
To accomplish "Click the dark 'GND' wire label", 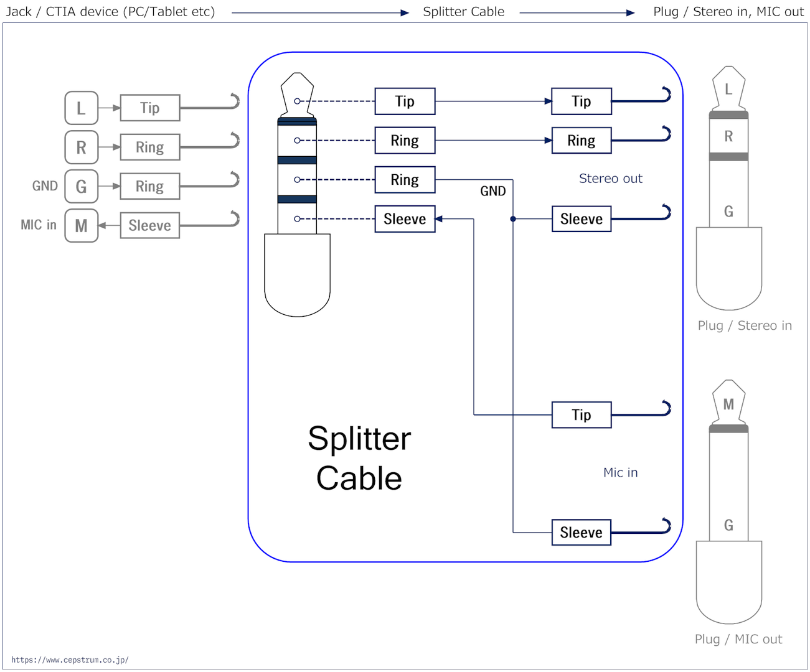I will pyautogui.click(x=493, y=191).
